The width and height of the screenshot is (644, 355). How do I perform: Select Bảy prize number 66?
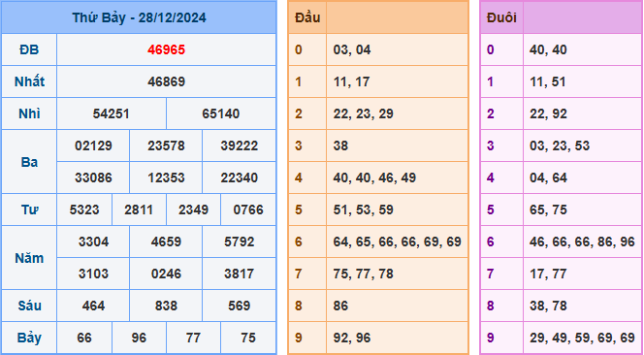[84, 338]
